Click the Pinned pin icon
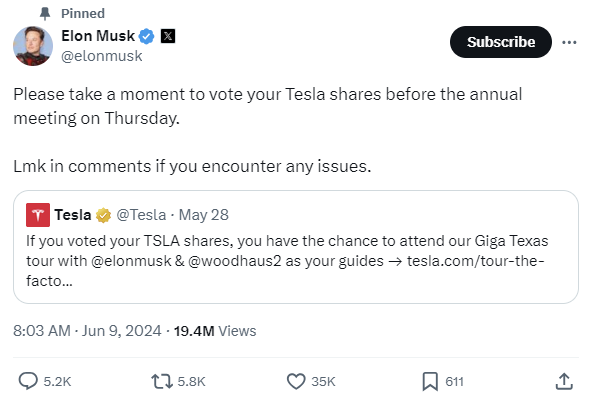Screen dimensions: 590x399 45,14
